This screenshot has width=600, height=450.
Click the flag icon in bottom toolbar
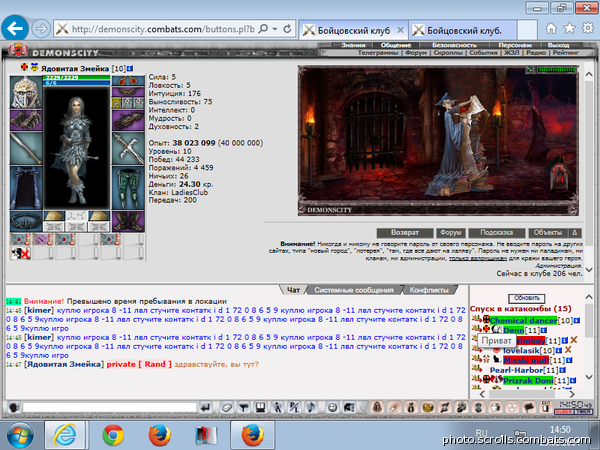coord(528,407)
